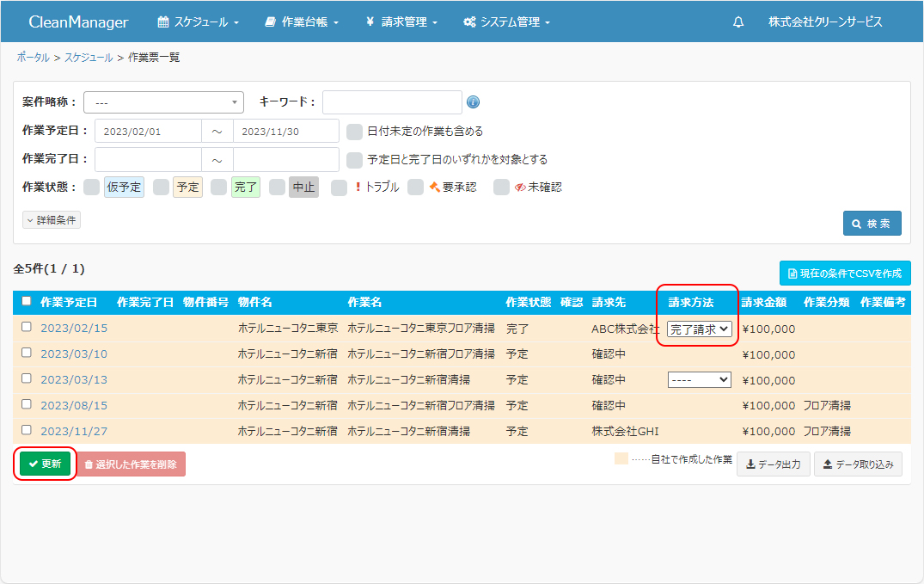Click the blue info icon beside keyword field
The width and height of the screenshot is (924, 584).
(473, 102)
